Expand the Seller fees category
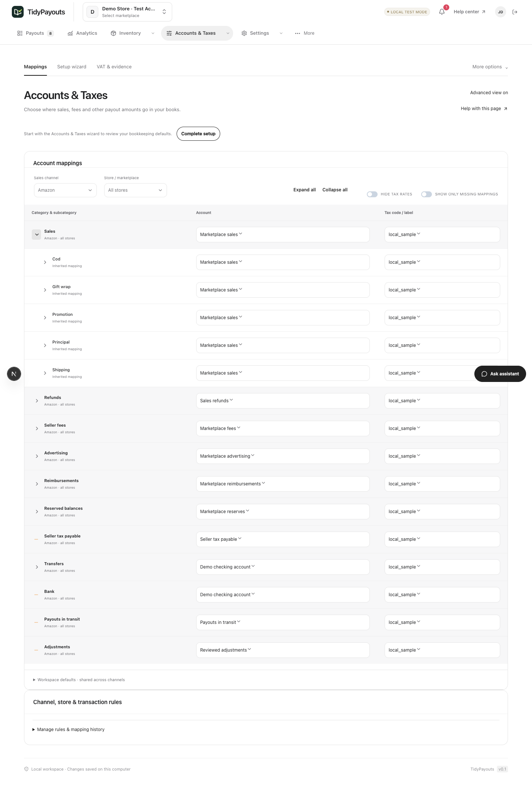 (x=37, y=428)
